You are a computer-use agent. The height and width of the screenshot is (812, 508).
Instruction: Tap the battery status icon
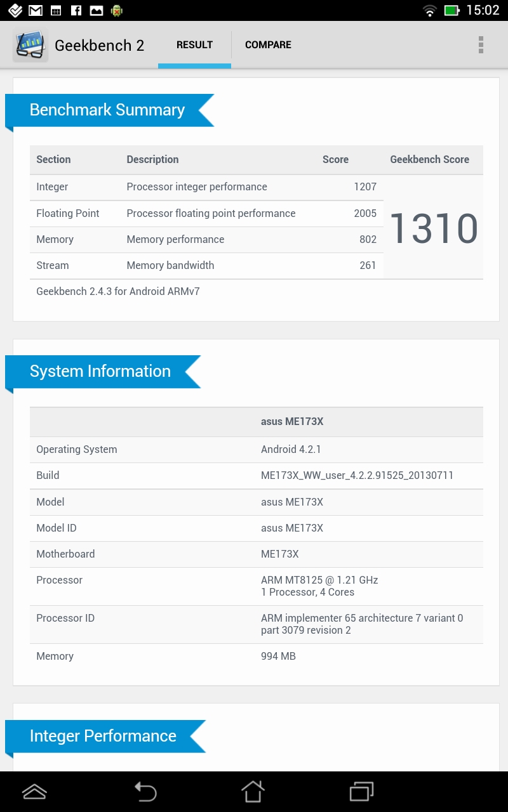coord(451,10)
